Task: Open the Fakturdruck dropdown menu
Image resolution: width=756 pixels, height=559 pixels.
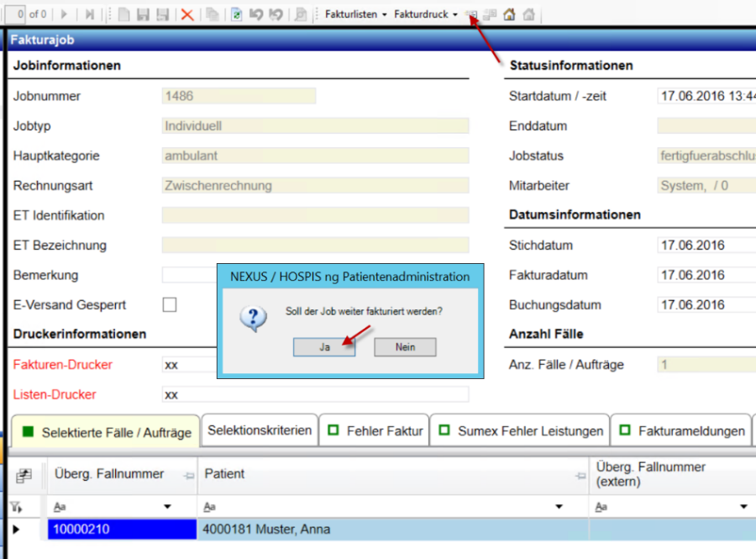Action: pyautogui.click(x=426, y=14)
